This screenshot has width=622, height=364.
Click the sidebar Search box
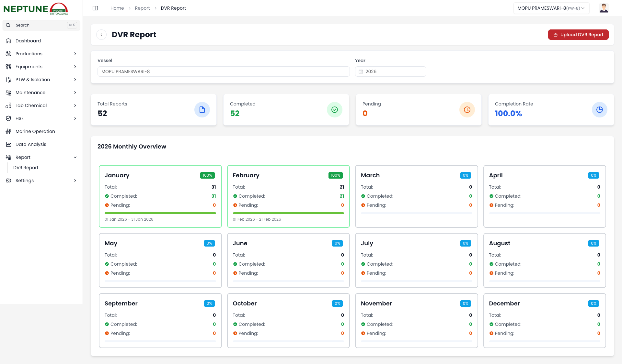point(41,25)
